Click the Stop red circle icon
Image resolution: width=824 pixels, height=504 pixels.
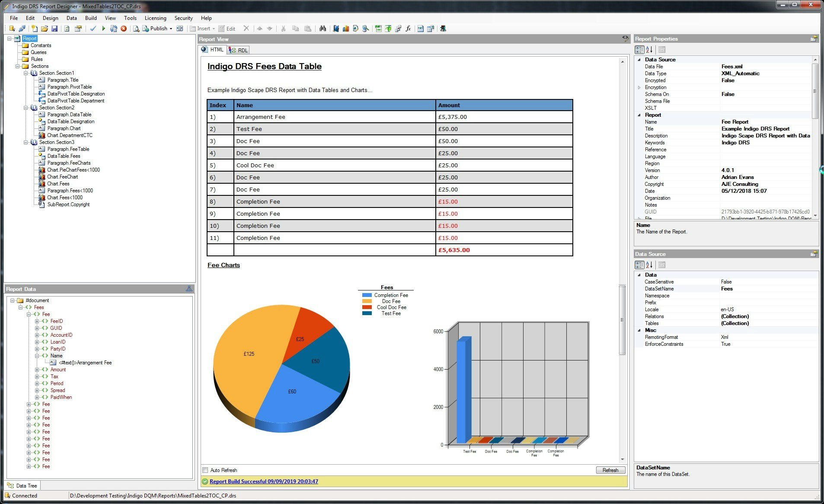[x=123, y=29]
